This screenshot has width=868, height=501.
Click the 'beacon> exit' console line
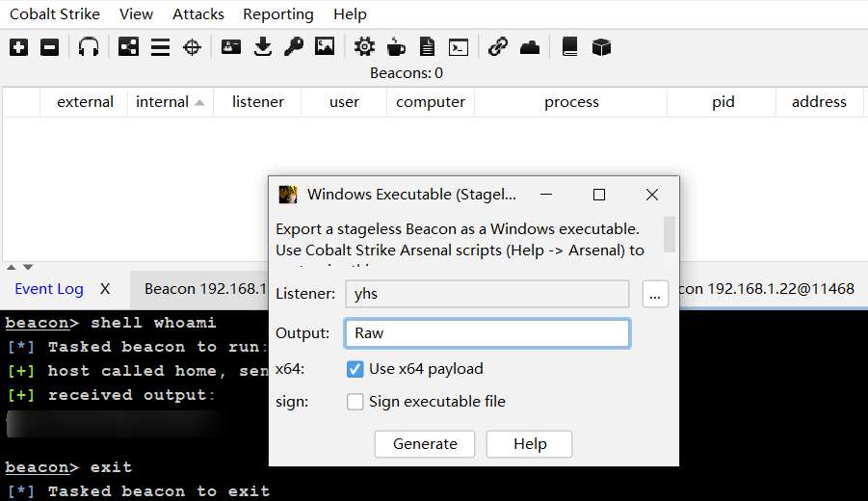(68, 467)
